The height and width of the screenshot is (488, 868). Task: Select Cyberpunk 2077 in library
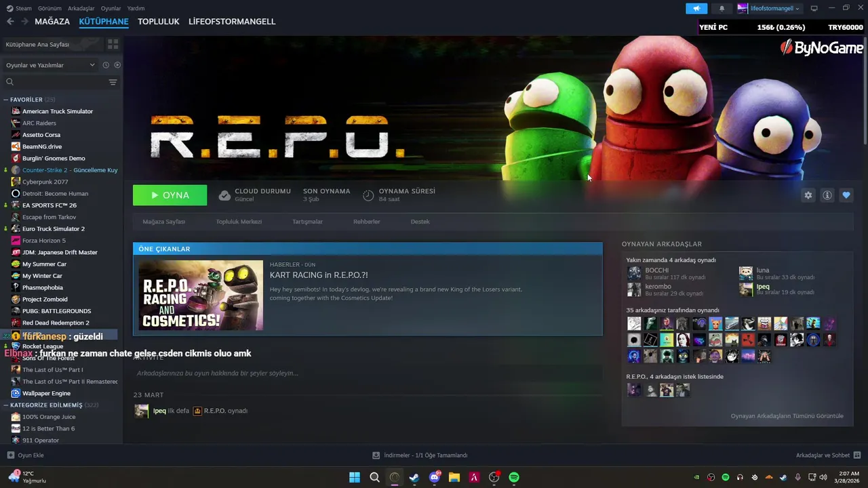pyautogui.click(x=45, y=182)
